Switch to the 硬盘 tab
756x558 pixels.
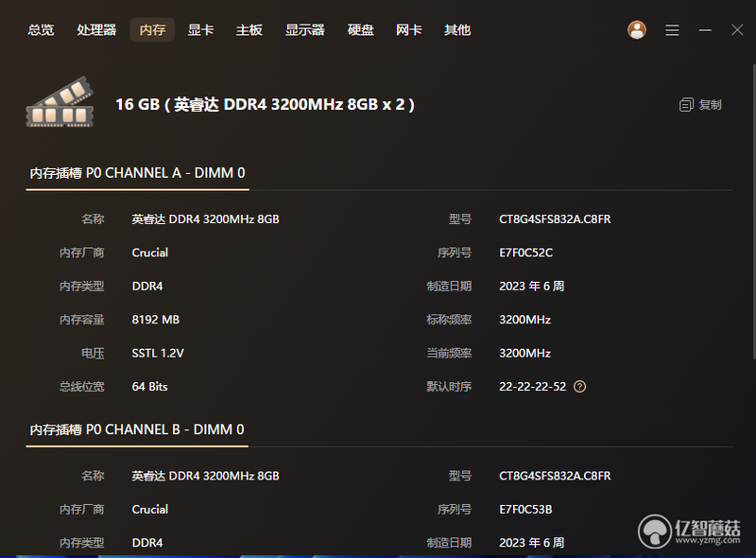click(361, 30)
